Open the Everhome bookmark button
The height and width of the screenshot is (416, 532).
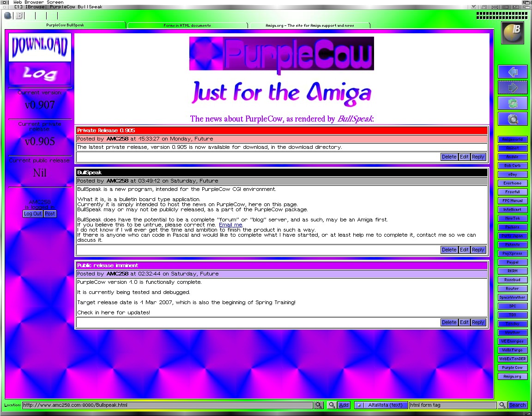click(512, 183)
